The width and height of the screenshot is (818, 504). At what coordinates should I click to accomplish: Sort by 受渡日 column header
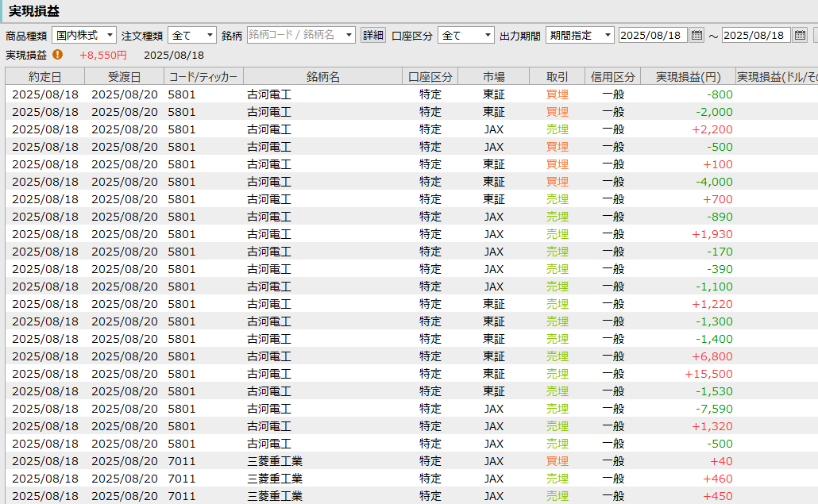[124, 77]
